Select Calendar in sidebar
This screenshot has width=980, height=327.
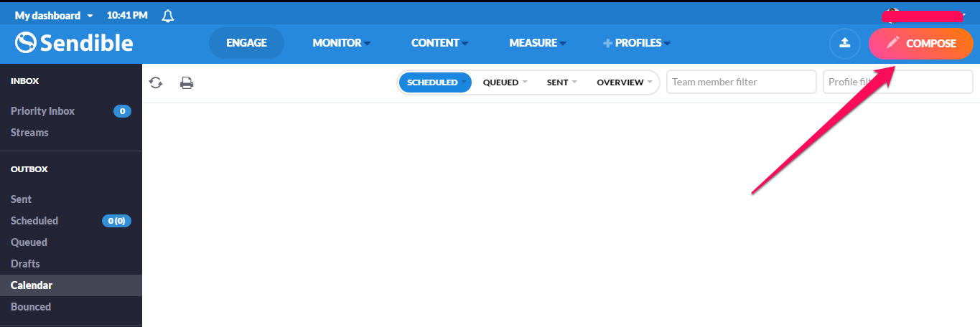pyautogui.click(x=71, y=285)
